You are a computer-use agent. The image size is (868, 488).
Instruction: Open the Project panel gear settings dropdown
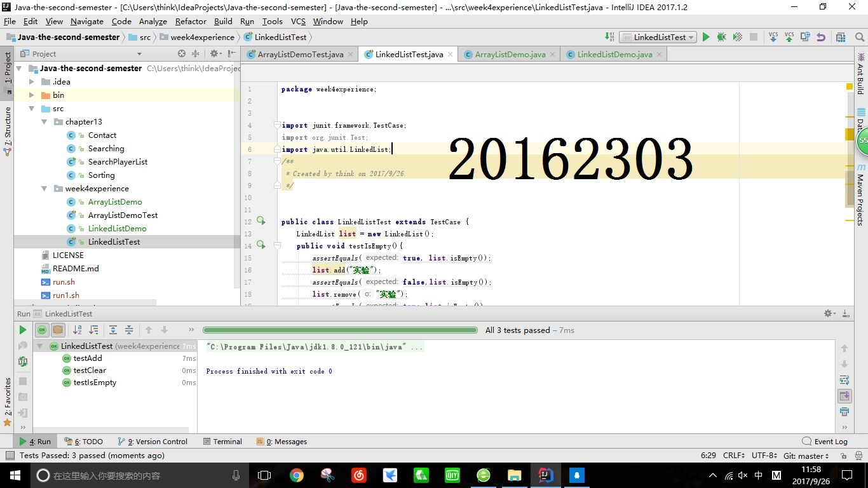coord(215,54)
